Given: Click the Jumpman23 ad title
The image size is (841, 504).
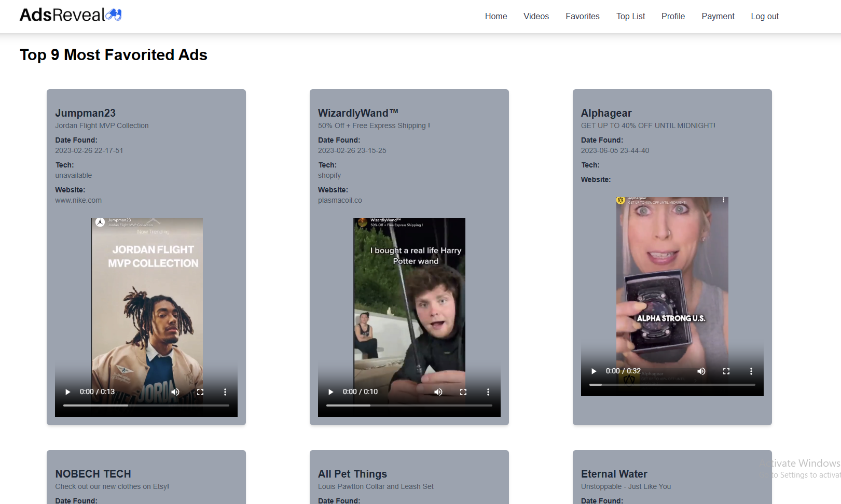Looking at the screenshot, I should [86, 113].
